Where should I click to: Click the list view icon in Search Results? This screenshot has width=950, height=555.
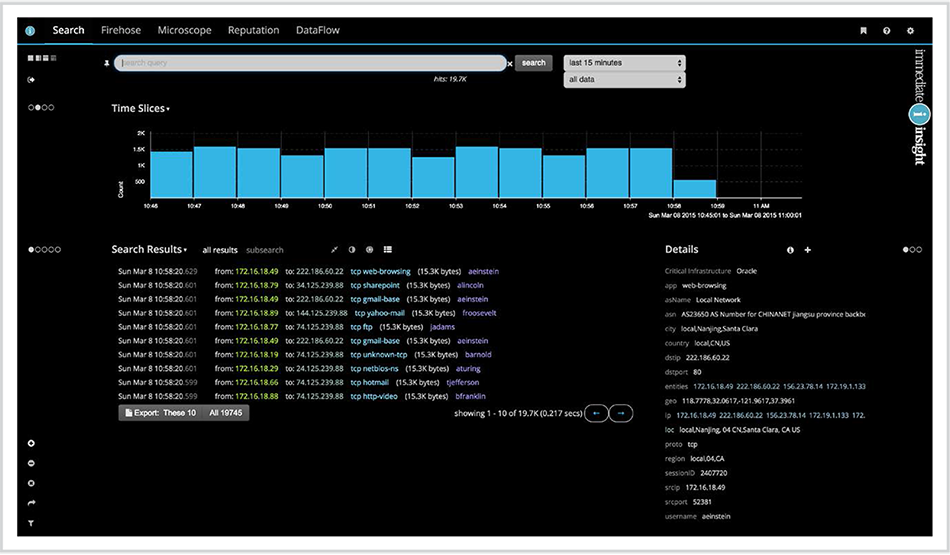click(x=388, y=250)
